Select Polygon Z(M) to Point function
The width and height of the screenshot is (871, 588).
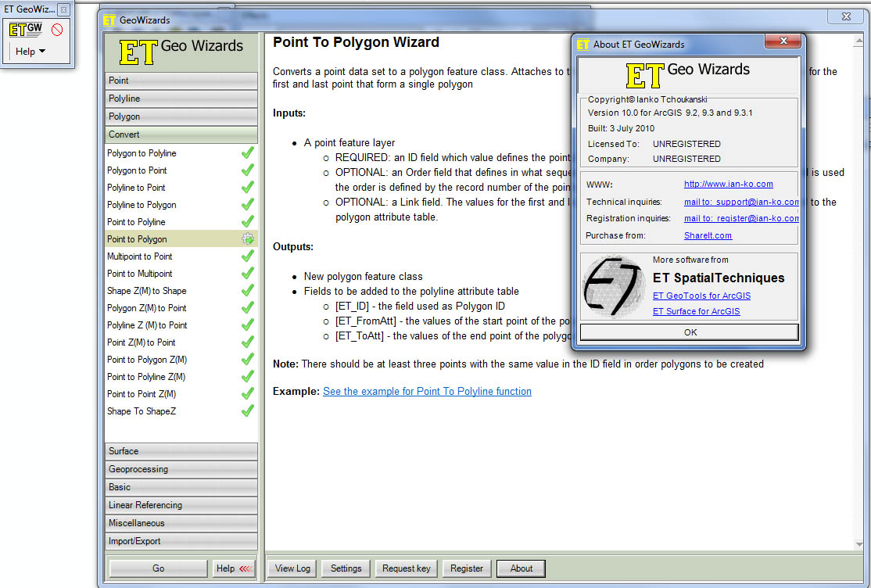click(x=147, y=308)
